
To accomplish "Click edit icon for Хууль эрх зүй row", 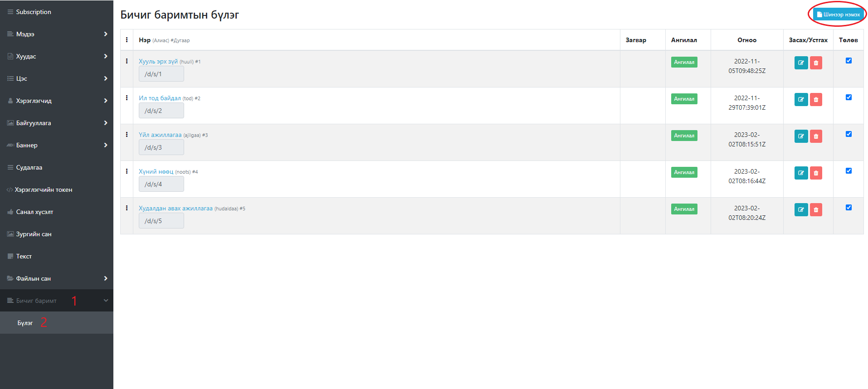I will click(801, 63).
